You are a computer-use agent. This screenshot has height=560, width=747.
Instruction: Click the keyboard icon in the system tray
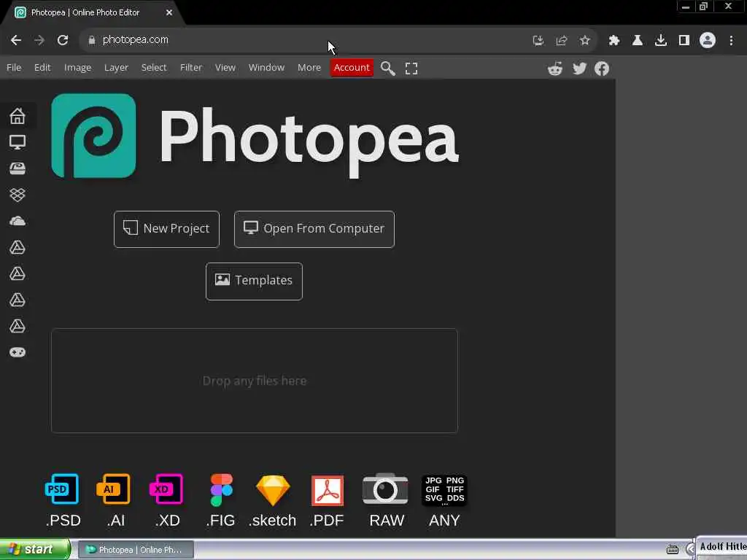[672, 550]
